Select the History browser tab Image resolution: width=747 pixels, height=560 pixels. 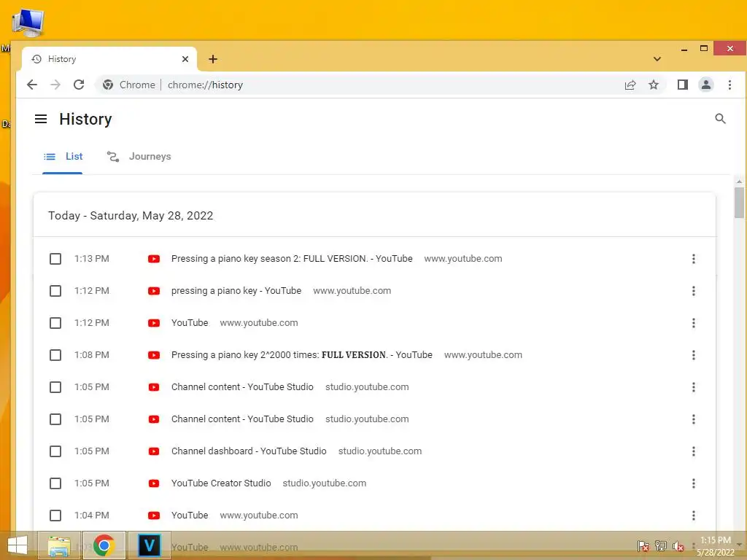click(x=109, y=59)
